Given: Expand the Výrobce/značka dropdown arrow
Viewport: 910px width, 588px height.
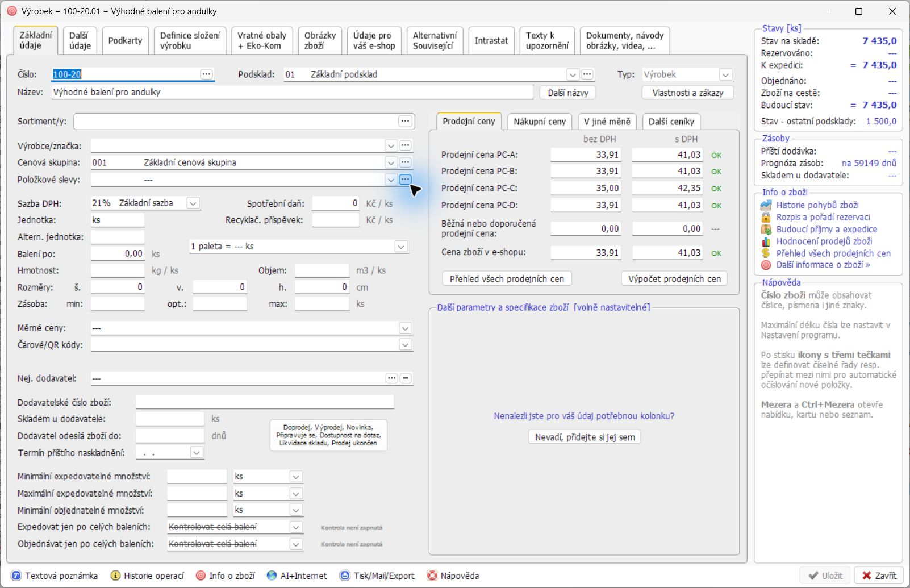Looking at the screenshot, I should click(x=391, y=145).
